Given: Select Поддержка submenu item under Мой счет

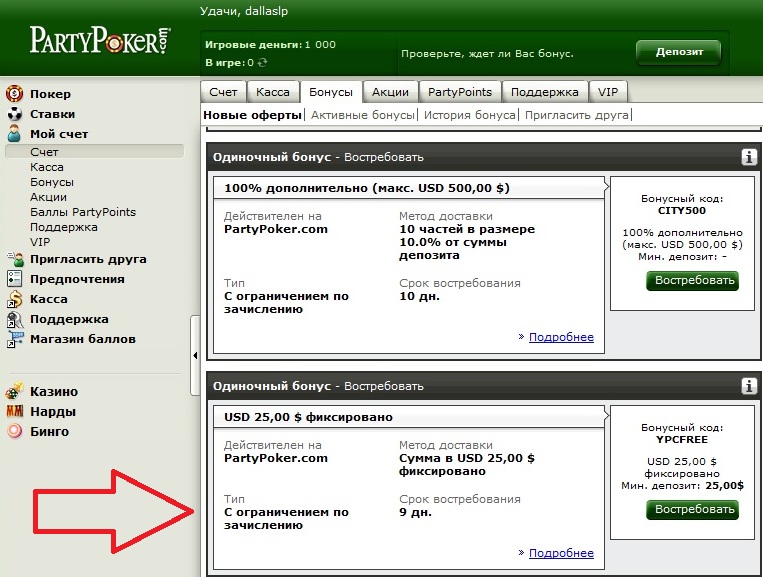Looking at the screenshot, I should [x=64, y=227].
